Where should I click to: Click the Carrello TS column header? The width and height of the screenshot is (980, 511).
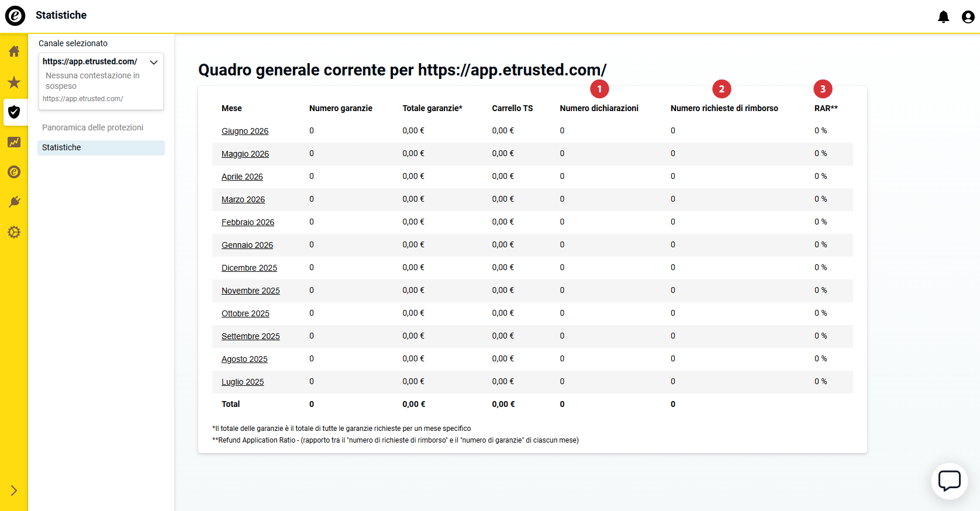pos(512,108)
